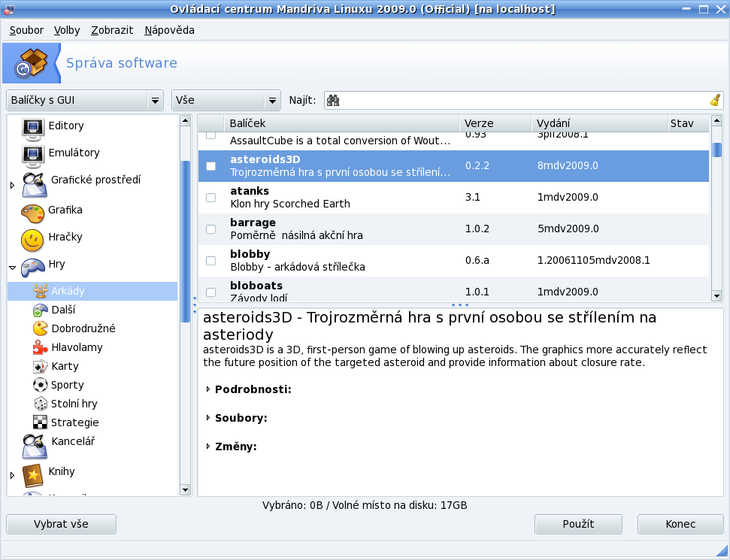Expand the Knihy tree node

tap(13, 475)
